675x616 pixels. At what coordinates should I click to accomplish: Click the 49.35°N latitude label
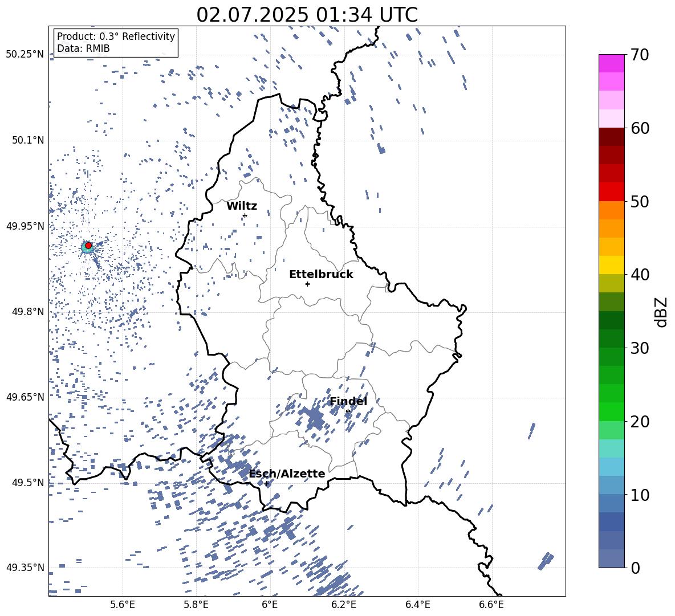click(x=25, y=568)
